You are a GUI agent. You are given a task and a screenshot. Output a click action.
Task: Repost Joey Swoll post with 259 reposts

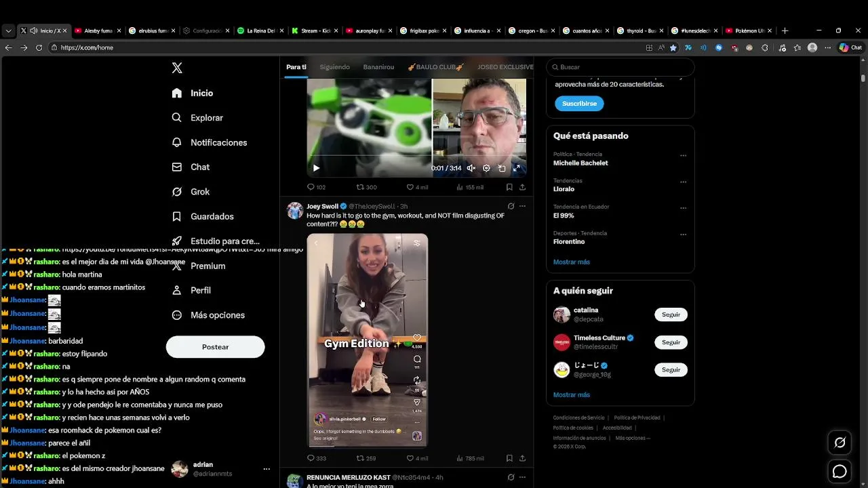[x=366, y=458]
